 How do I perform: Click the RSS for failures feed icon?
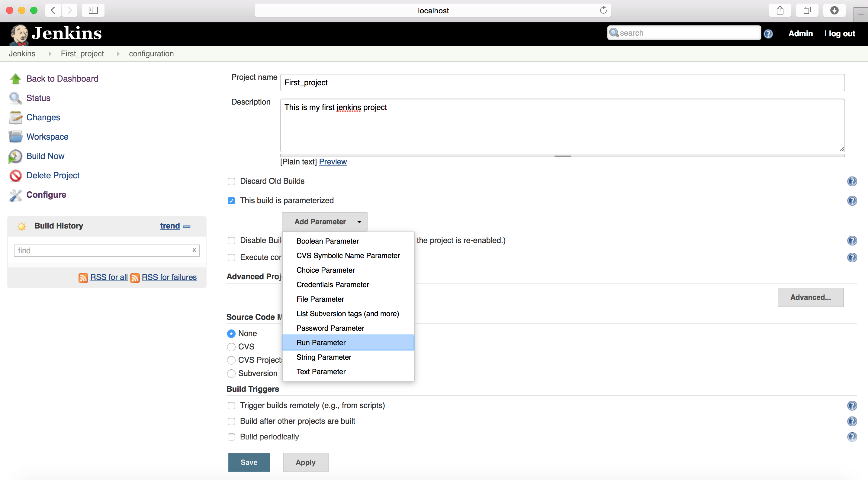(x=135, y=277)
